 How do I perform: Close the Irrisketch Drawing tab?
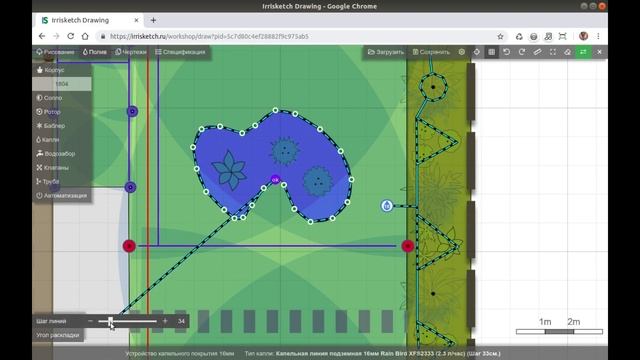click(136, 20)
